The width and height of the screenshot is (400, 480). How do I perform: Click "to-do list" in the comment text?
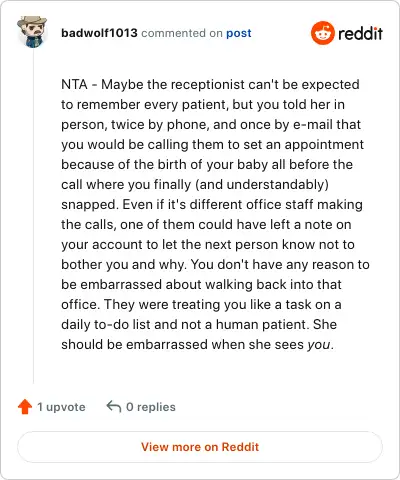(122, 324)
